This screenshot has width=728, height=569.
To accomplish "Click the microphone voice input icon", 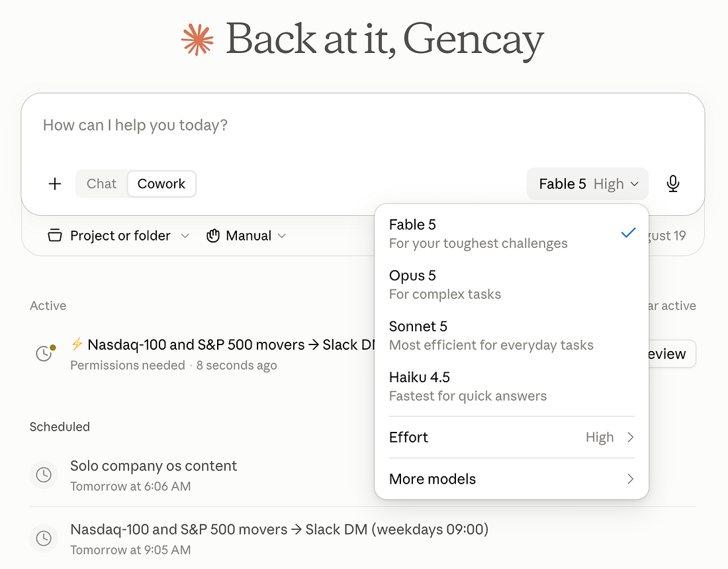I will pos(673,183).
